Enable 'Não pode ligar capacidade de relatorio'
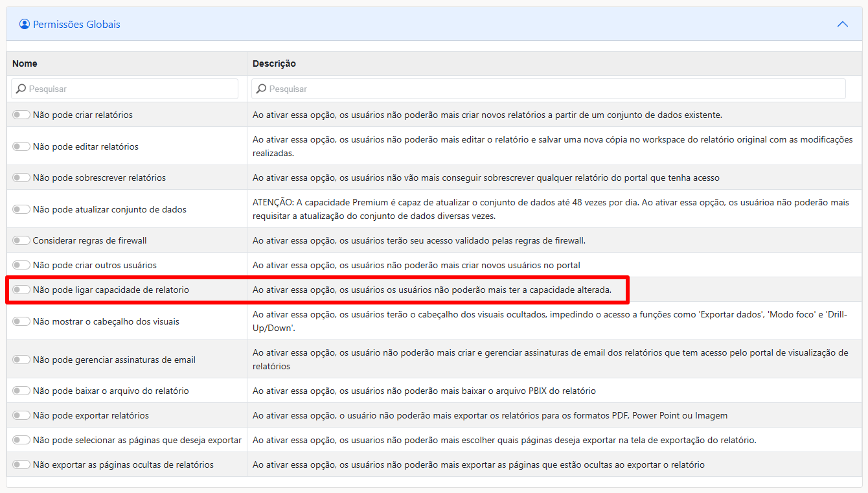This screenshot has width=868, height=493. pos(21,290)
